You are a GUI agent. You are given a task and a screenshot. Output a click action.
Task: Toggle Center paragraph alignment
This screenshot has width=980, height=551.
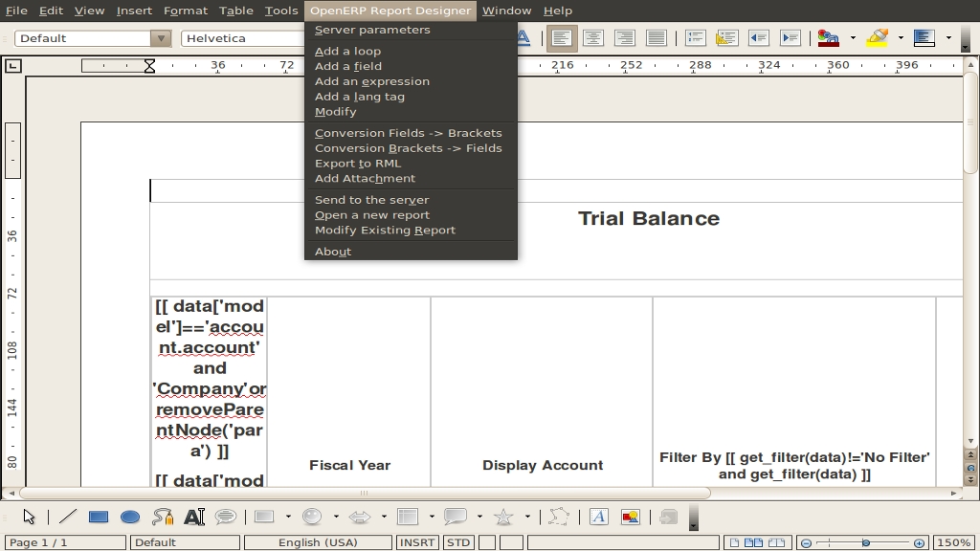593,38
